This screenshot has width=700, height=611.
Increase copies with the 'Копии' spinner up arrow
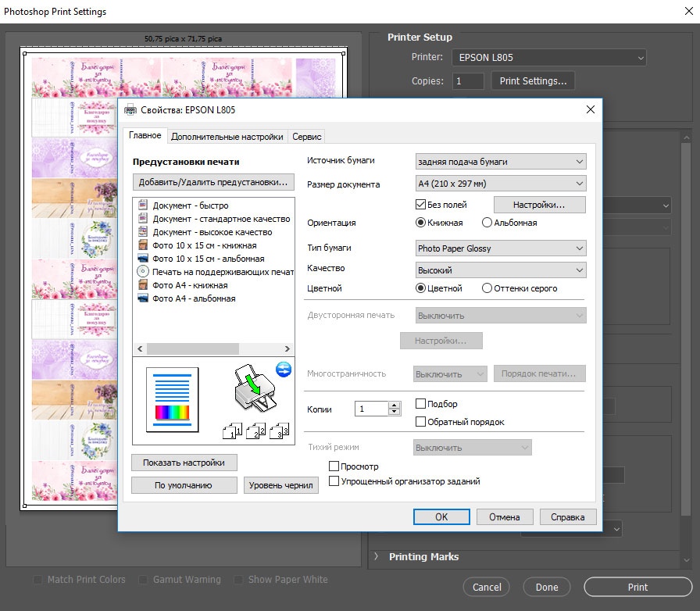[x=395, y=405]
